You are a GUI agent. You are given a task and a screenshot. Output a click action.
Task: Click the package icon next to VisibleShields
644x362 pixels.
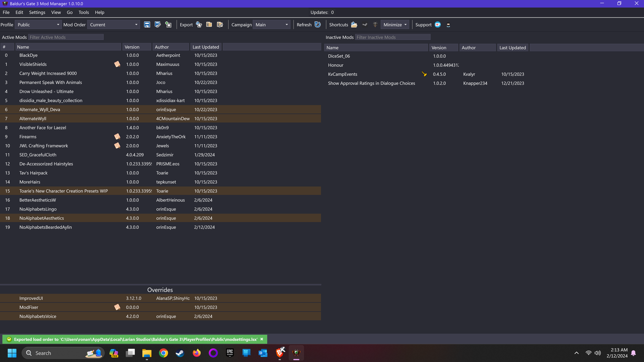coord(117,64)
